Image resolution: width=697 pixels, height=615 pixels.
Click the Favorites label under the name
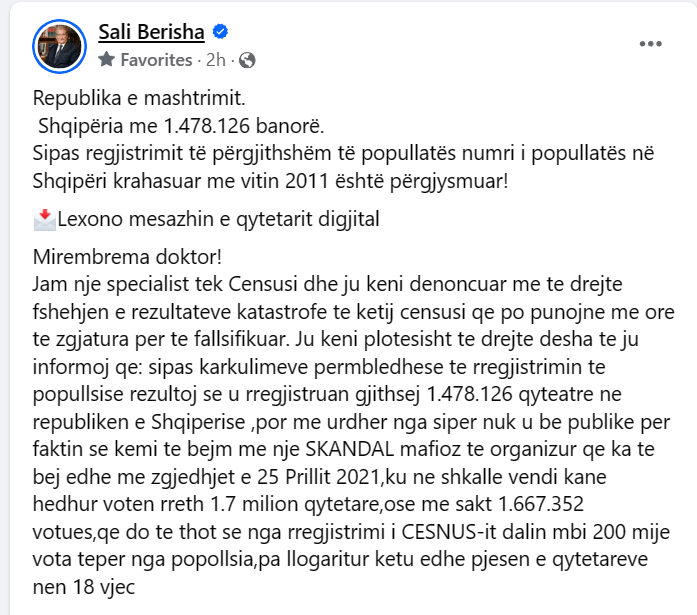click(155, 60)
